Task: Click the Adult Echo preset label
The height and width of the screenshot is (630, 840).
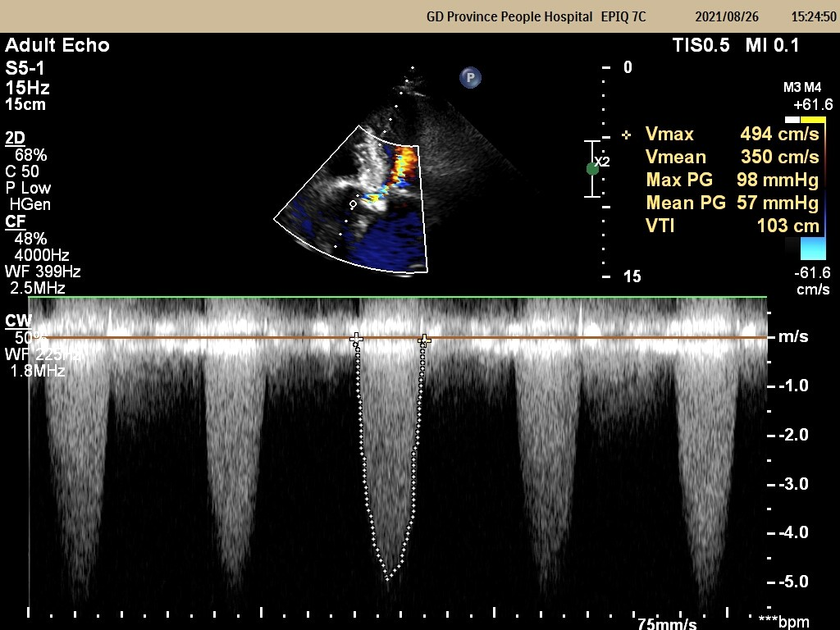Action: tap(57, 45)
